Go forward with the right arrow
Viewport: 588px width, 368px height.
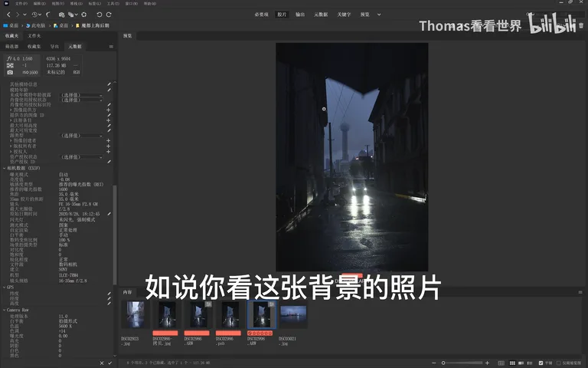click(x=18, y=15)
